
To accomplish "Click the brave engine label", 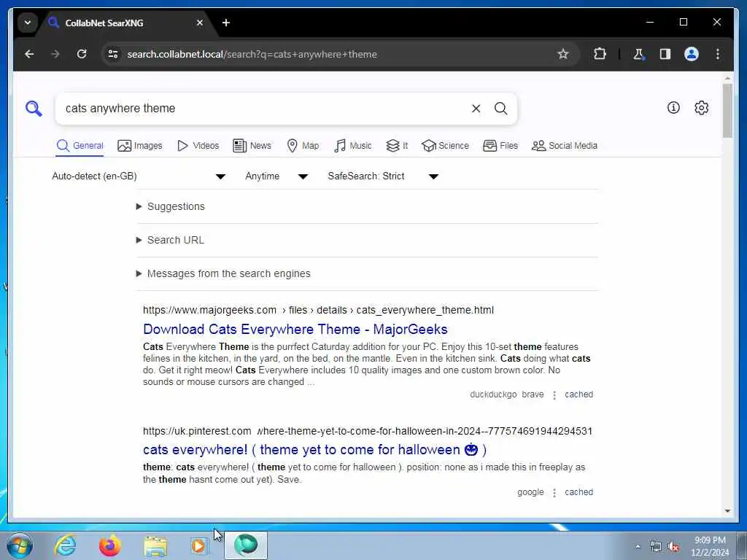I will point(533,394).
